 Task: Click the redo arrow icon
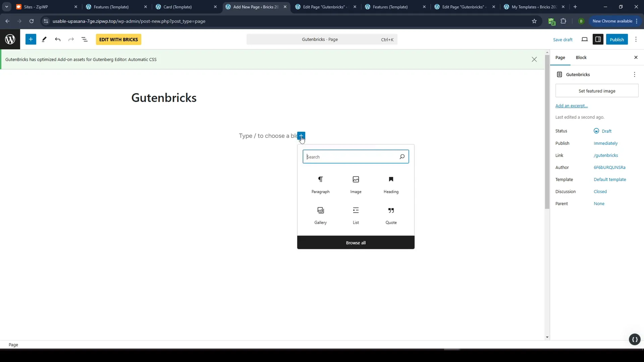pos(71,39)
